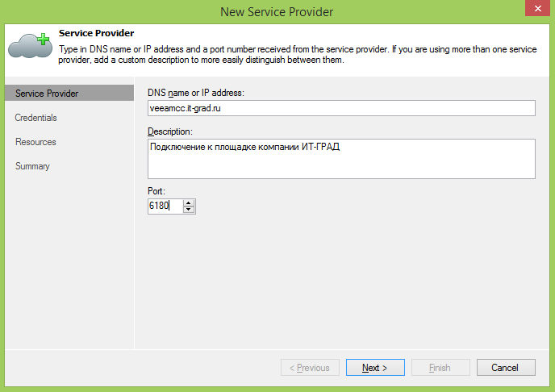
Task: Click the bold Service Provider heading
Action: (x=96, y=34)
